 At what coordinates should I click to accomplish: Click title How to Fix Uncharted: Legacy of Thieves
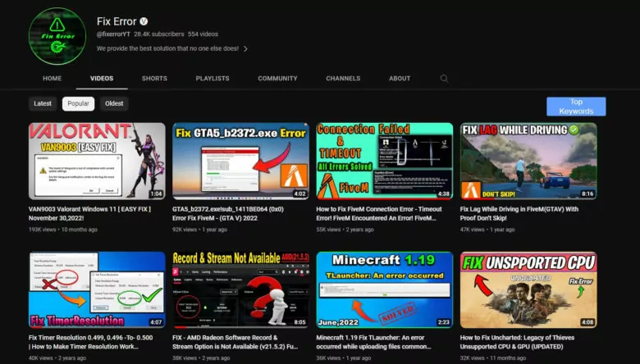[x=517, y=342]
